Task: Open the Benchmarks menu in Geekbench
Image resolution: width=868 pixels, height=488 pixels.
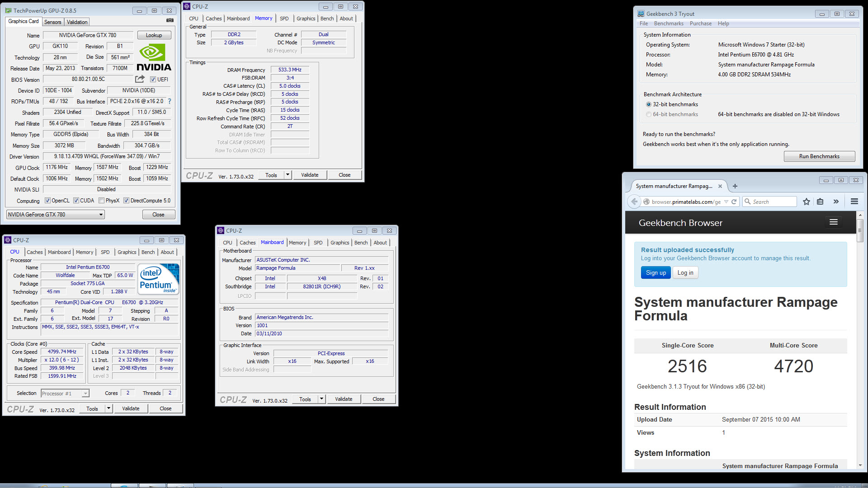Action: pos(669,23)
